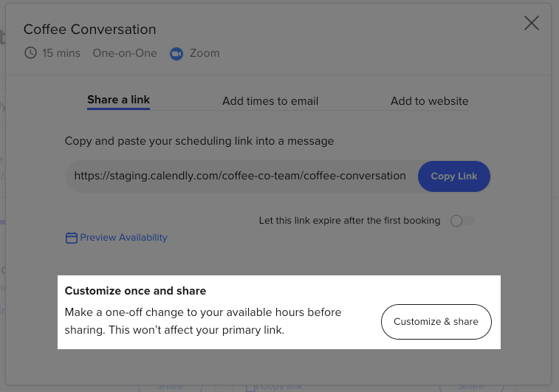Image resolution: width=559 pixels, height=392 pixels.
Task: Click the clock duration icon
Action: (x=31, y=53)
